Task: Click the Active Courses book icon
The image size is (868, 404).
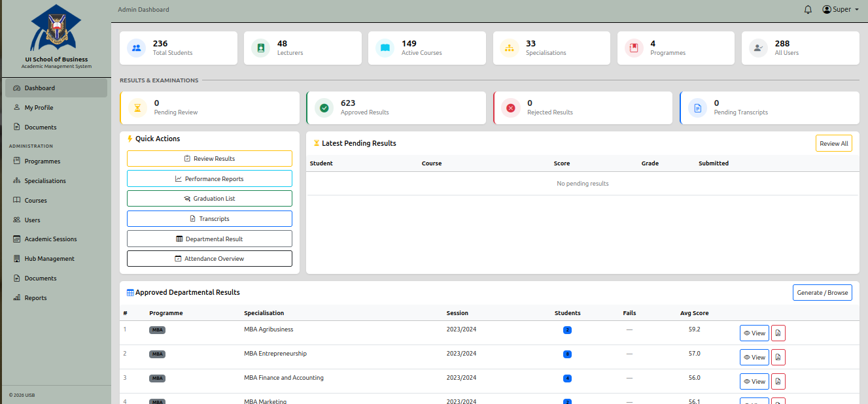Action: click(x=385, y=48)
